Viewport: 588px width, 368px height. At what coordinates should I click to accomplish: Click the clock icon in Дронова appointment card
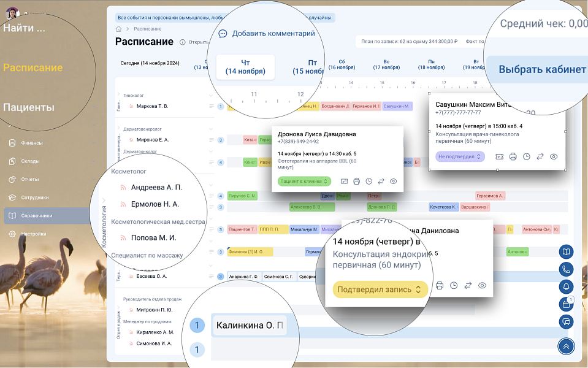click(x=368, y=182)
